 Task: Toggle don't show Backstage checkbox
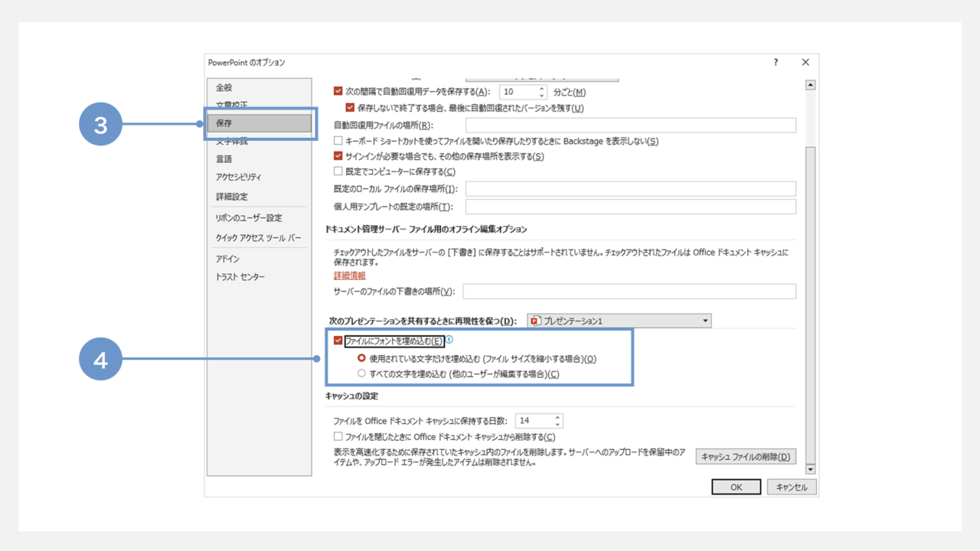tap(338, 141)
